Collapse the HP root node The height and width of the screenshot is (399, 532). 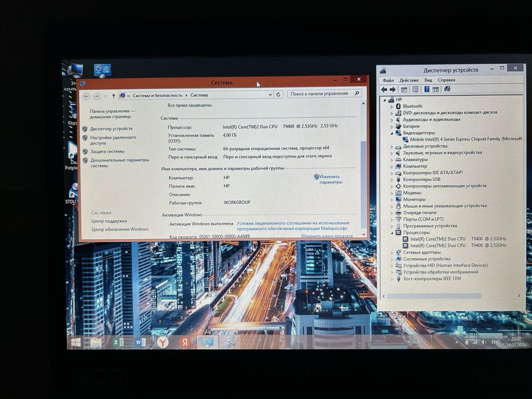384,100
